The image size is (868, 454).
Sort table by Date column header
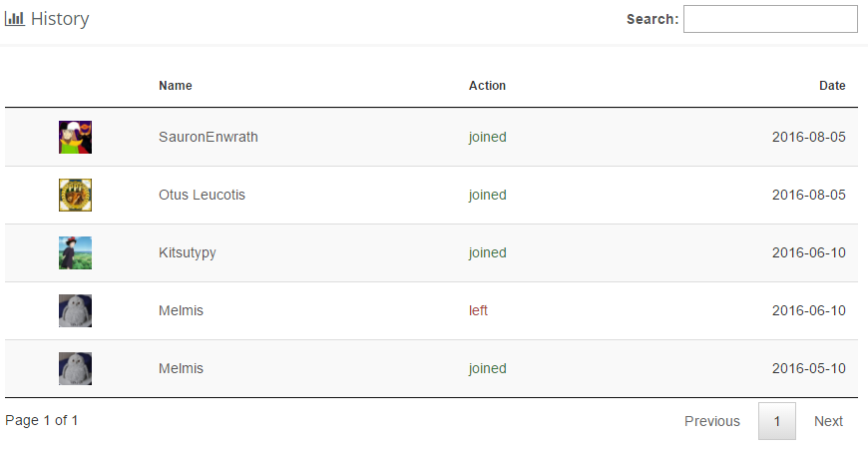832,86
